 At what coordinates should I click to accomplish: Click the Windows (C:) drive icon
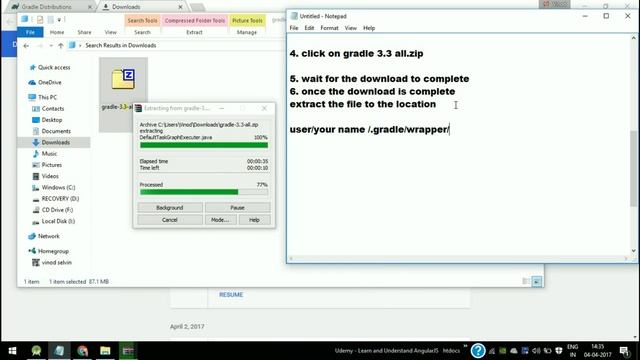coord(36,187)
